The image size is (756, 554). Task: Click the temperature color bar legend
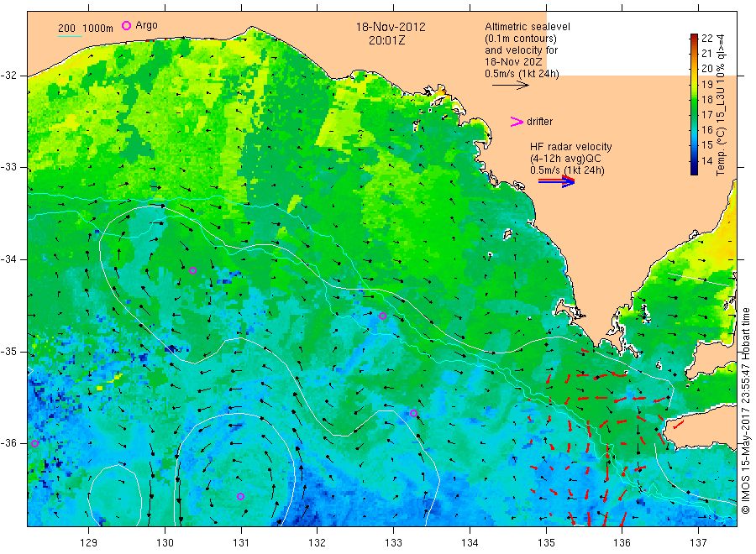pyautogui.click(x=695, y=104)
